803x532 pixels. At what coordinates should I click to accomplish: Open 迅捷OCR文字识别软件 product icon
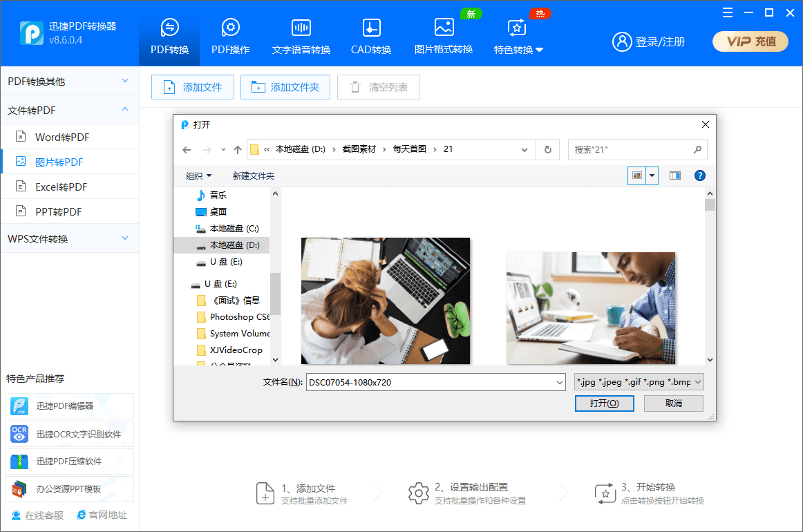click(19, 434)
